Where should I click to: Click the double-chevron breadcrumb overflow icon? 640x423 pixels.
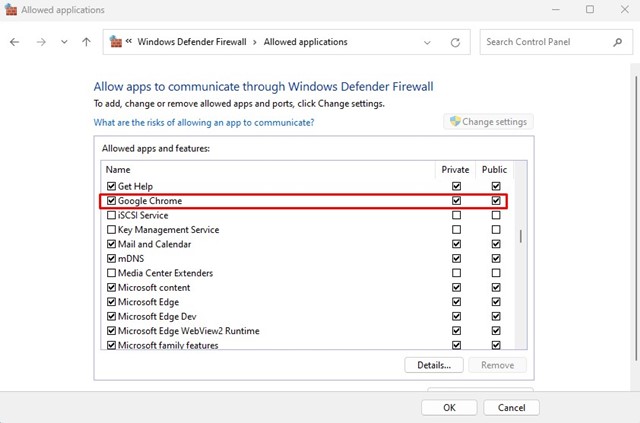tap(129, 41)
